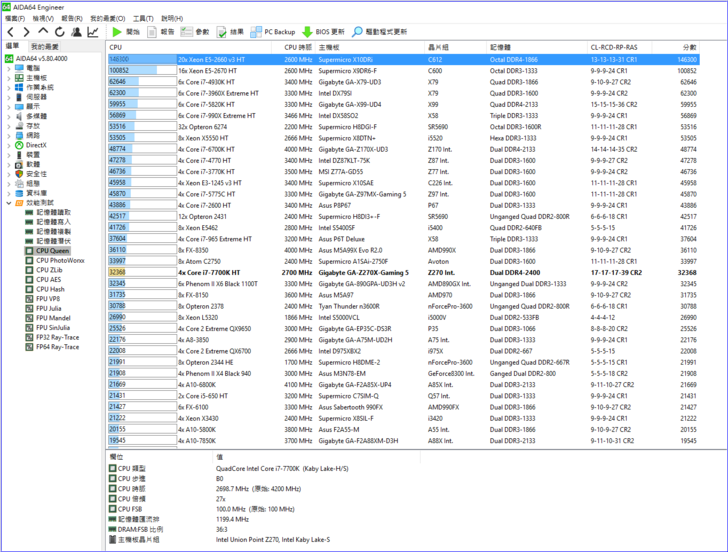The width and height of the screenshot is (728, 552).
Task: Sort by the 分數 score column header
Action: [x=689, y=47]
